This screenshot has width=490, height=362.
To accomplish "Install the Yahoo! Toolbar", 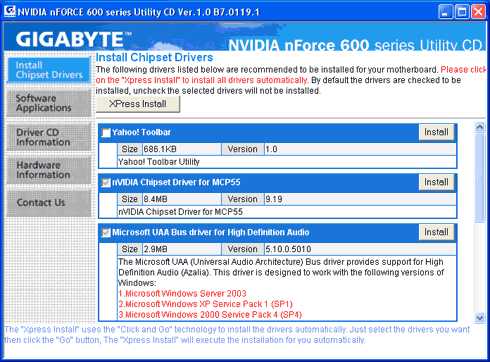I will click(436, 132).
